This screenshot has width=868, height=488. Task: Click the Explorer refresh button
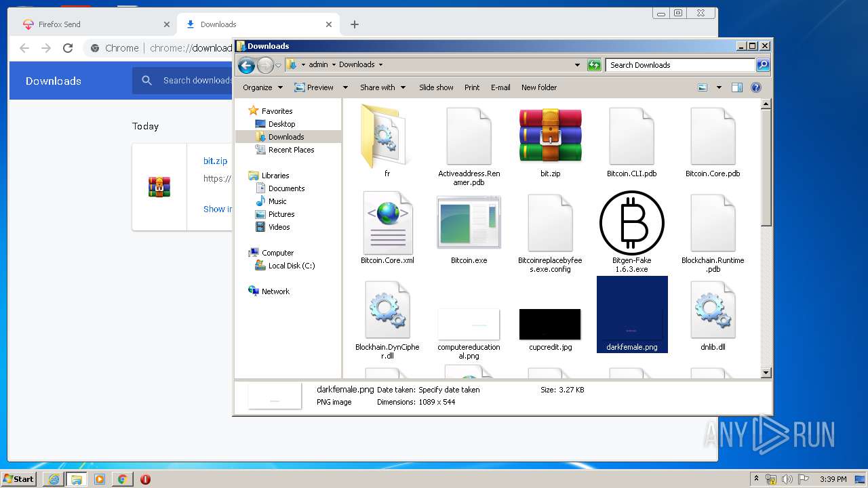594,65
